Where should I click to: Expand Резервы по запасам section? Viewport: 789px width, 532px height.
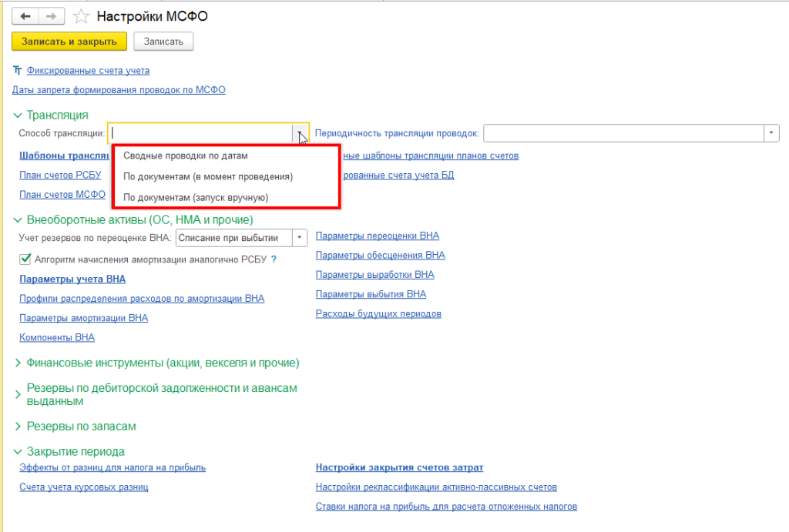click(x=17, y=426)
